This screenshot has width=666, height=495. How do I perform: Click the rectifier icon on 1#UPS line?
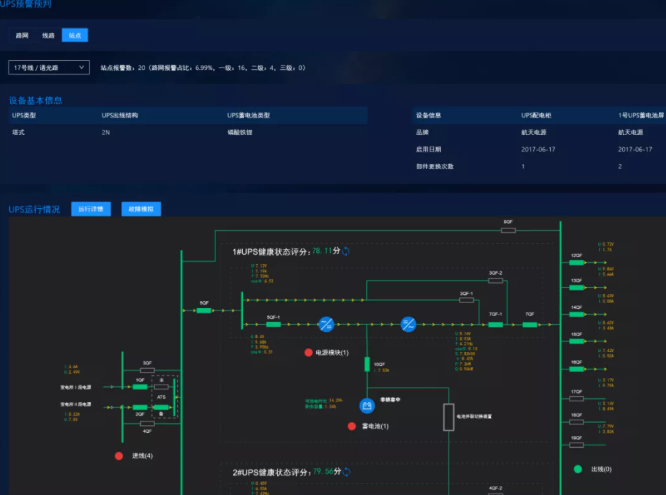[x=326, y=324]
